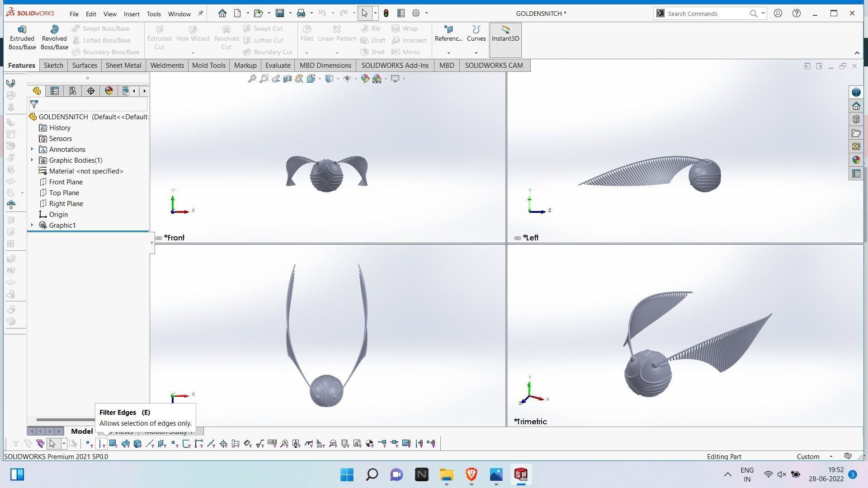
Task: Open the Tools menu
Action: coord(154,14)
